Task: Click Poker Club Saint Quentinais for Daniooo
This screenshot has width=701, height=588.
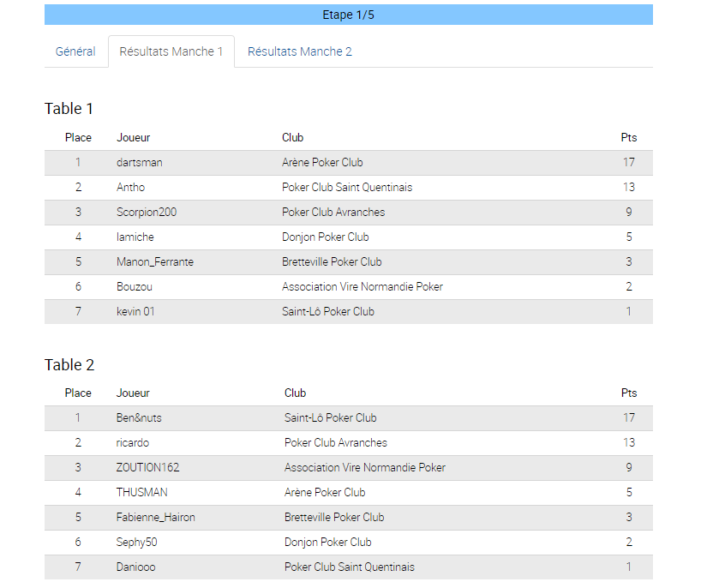Action: (x=349, y=567)
